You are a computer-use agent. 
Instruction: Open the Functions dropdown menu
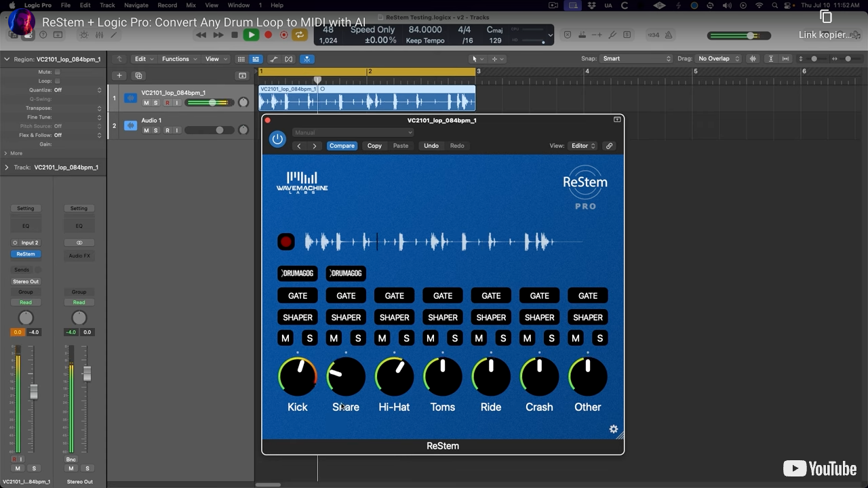coord(179,59)
